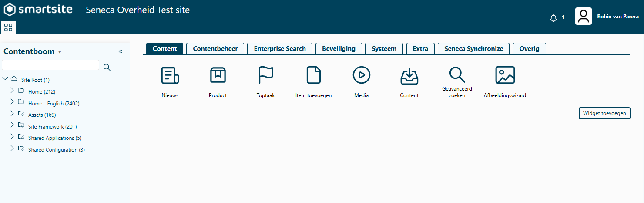Open the Enterprise Search tab
The image size is (644, 203).
(x=280, y=49)
